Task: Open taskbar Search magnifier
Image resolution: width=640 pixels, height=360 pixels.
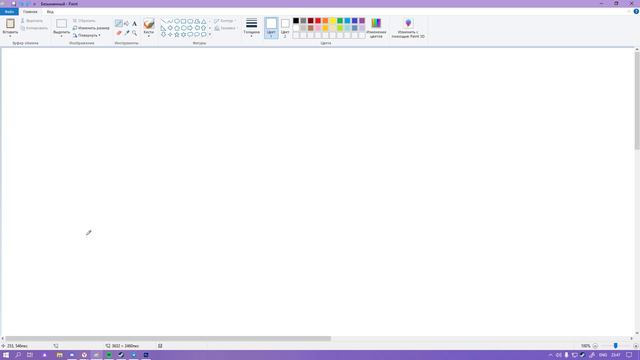Action: (18, 355)
